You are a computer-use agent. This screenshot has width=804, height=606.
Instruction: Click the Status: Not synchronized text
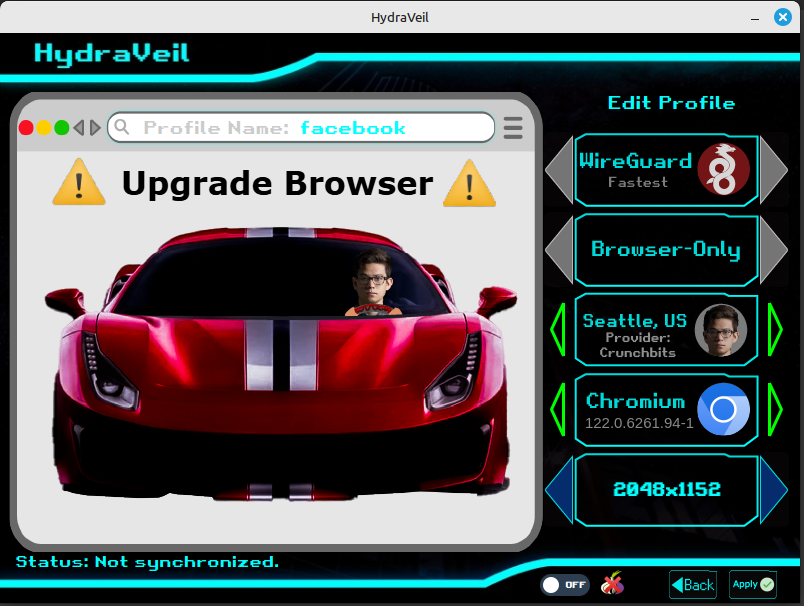pos(147,562)
